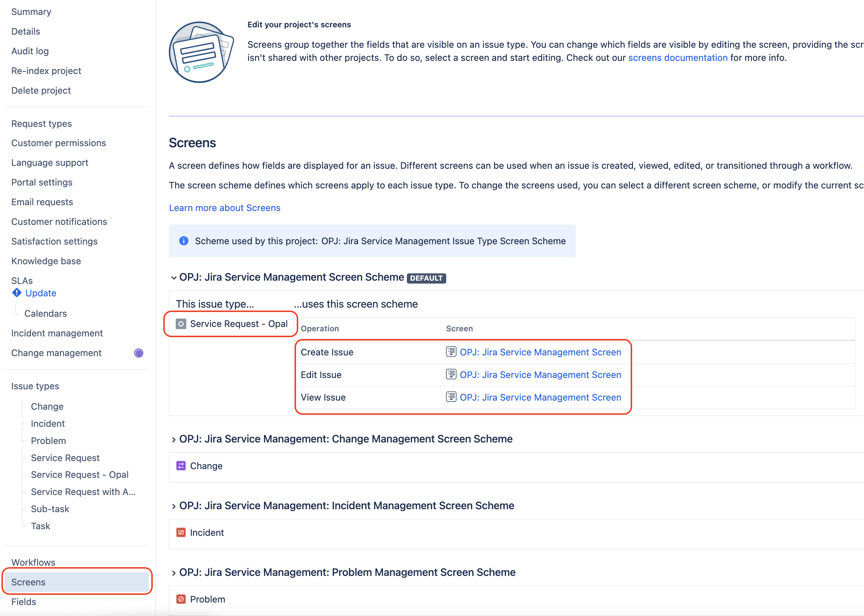Click the red Incident issue type icon

point(181,533)
